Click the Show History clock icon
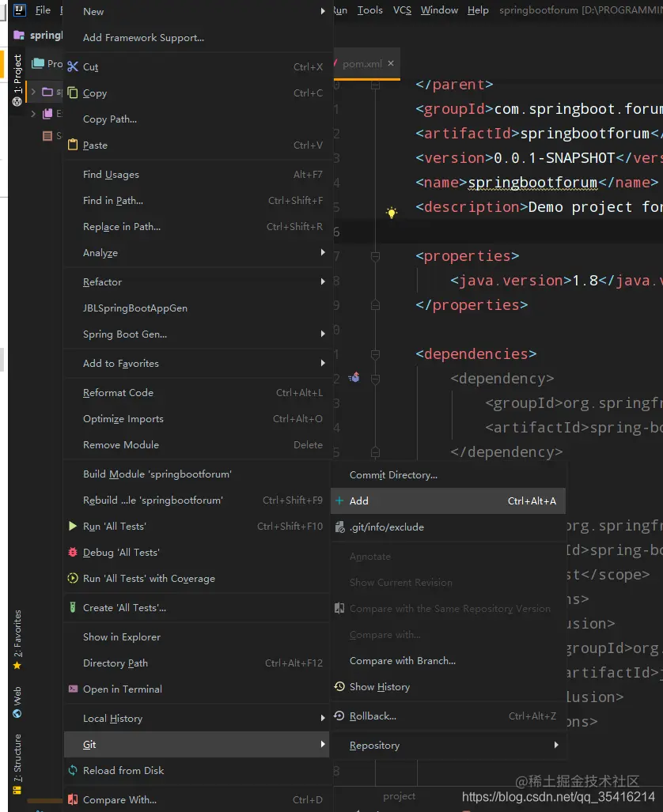663x812 pixels. 339,686
